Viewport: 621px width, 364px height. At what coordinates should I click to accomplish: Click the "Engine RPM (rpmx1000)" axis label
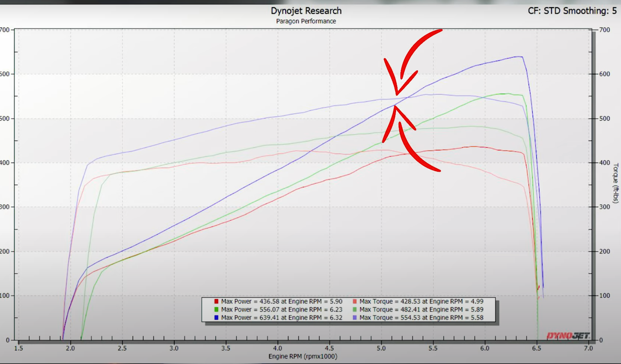(x=303, y=357)
